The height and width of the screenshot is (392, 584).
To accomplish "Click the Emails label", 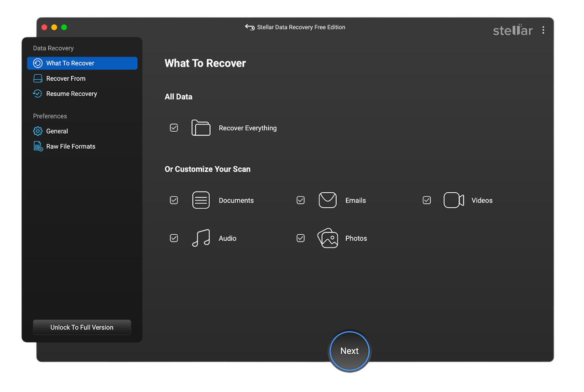I will 356,200.
